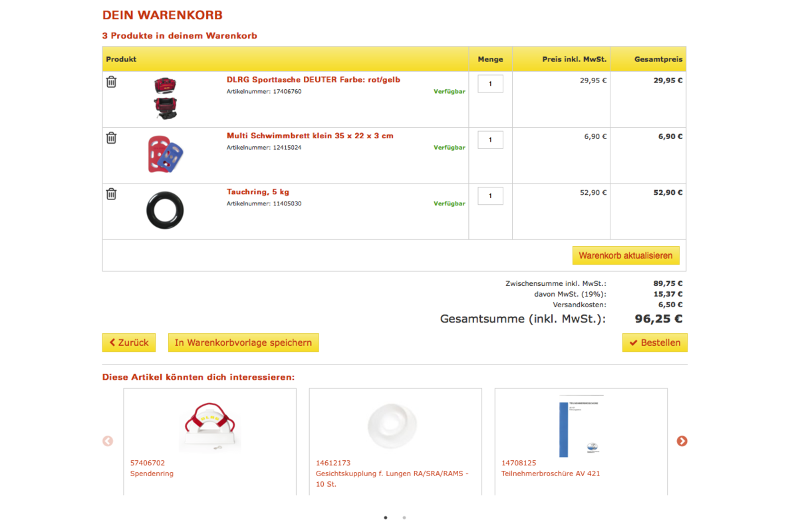Click DLRG Sporttasche bold total price
798x532 pixels.
(668, 80)
